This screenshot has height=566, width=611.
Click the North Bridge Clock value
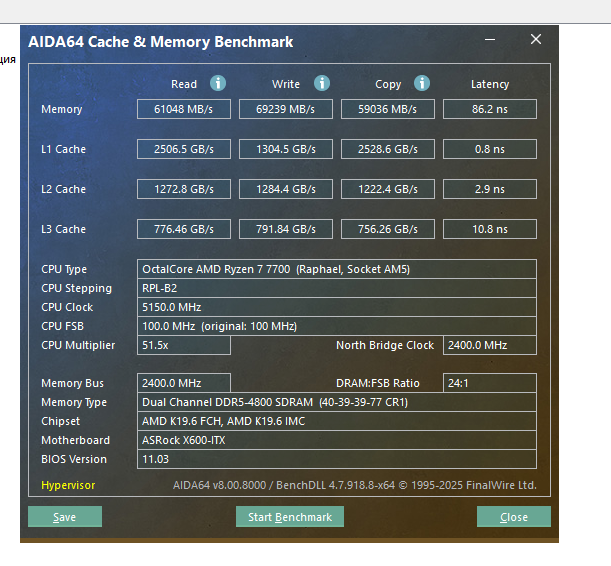pyautogui.click(x=489, y=345)
